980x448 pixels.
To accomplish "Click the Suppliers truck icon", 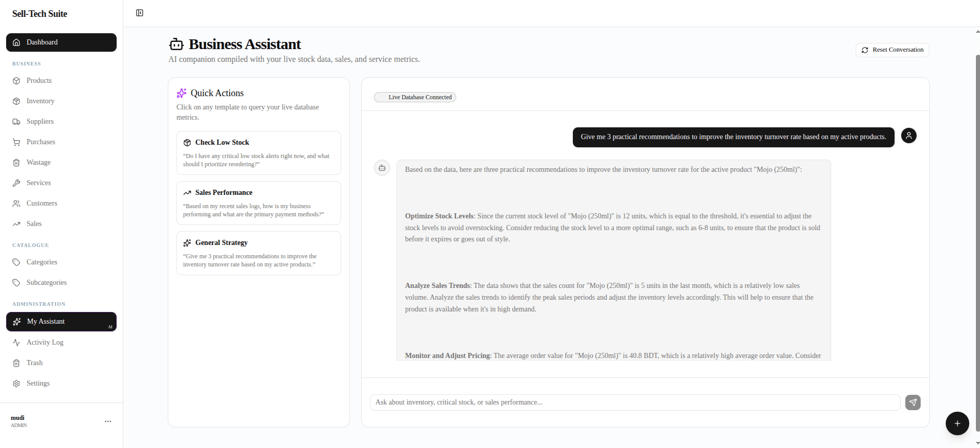I will pos(16,122).
